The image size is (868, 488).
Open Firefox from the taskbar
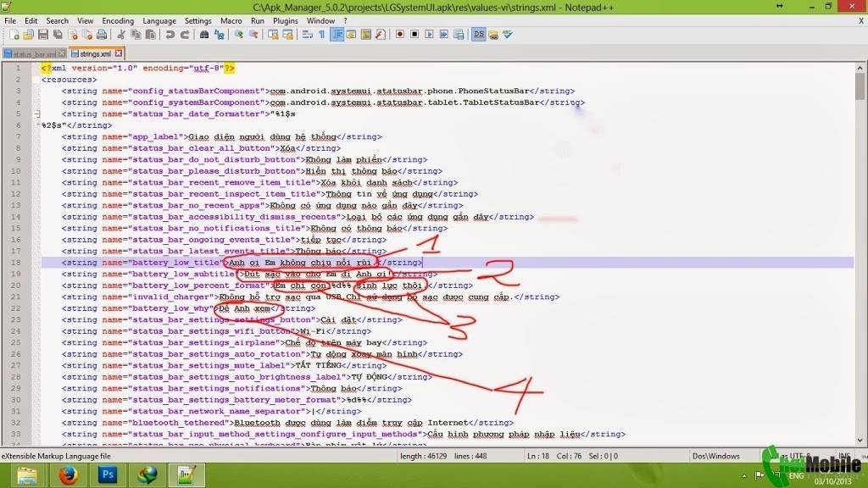[68, 474]
